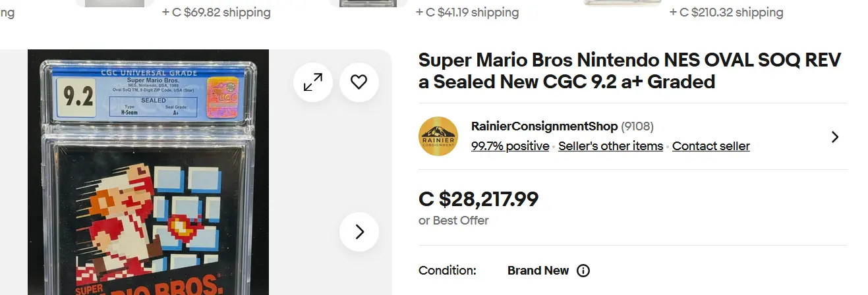Click the CGC hologram sticker on the case
The width and height of the screenshot is (868, 295).
[x=222, y=97]
